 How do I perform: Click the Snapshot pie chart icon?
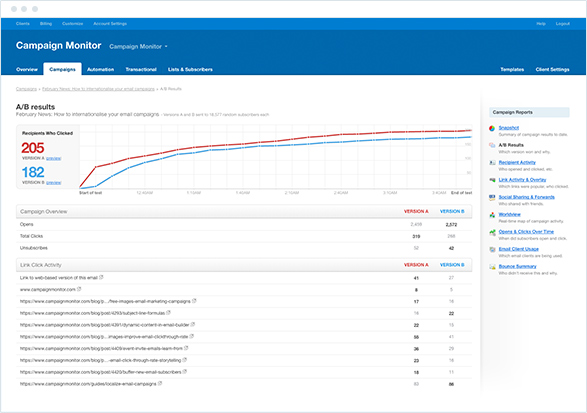pos(492,128)
